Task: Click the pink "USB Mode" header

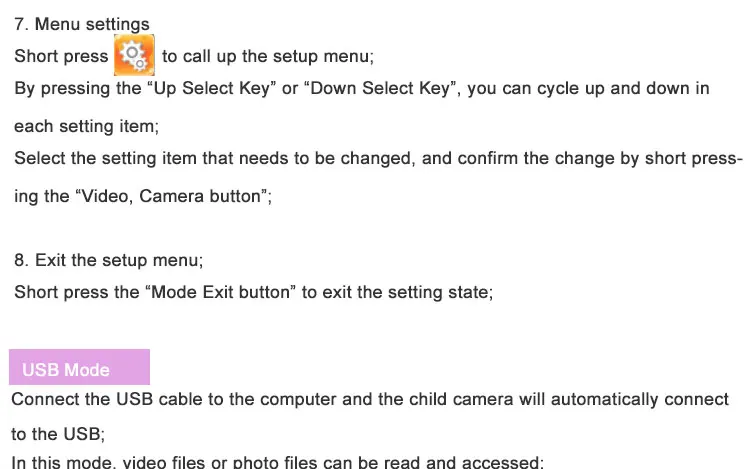Action: (x=79, y=368)
